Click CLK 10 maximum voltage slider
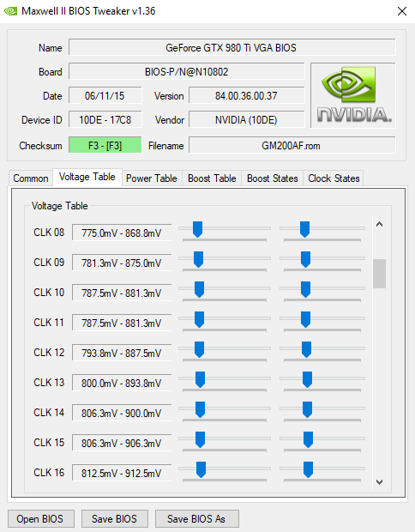Screen dimensions: 415x532 pyautogui.click(x=322, y=292)
